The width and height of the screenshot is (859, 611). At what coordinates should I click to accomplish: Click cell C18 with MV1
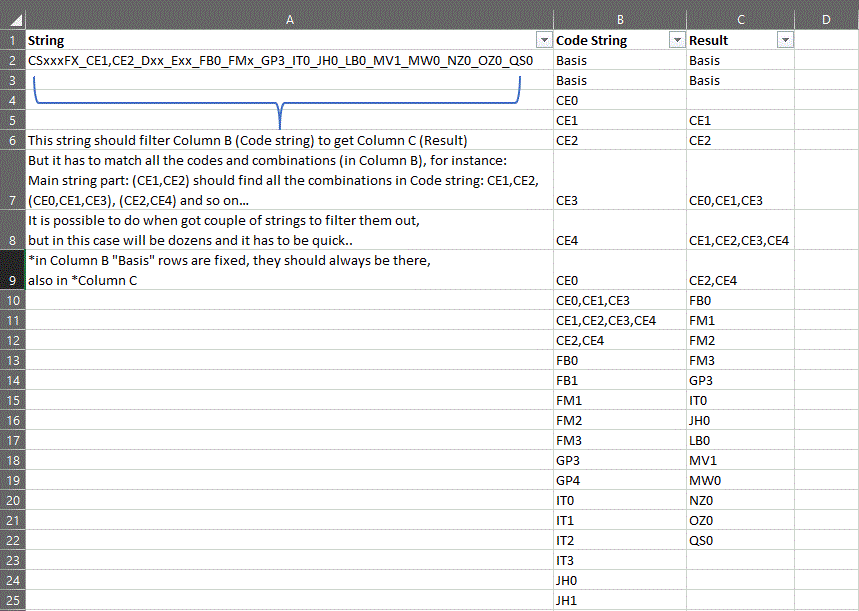pos(741,460)
